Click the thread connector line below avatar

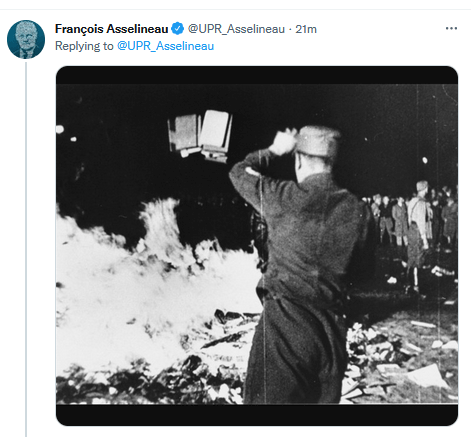(26, 248)
